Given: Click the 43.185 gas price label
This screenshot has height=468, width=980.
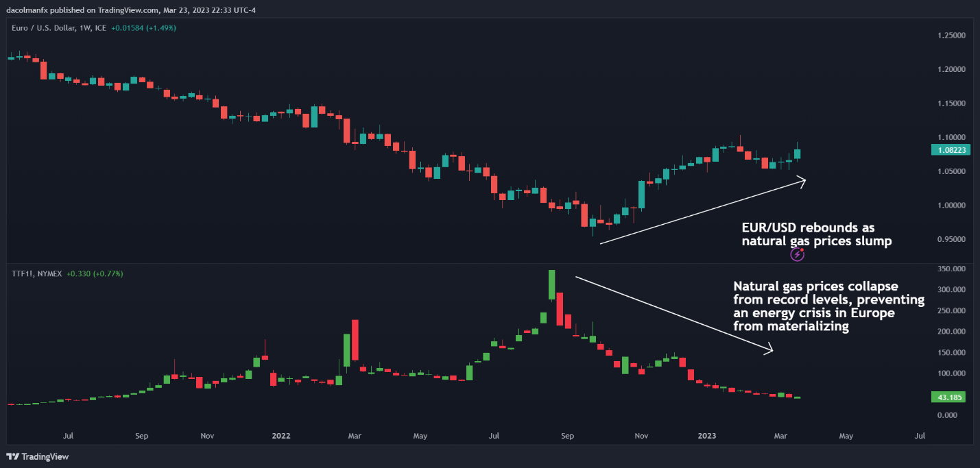Looking at the screenshot, I should (x=948, y=397).
